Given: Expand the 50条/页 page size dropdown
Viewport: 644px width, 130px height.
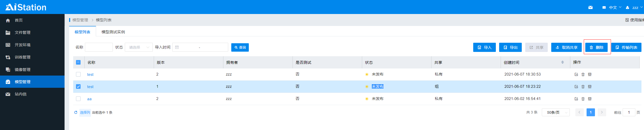Looking at the screenshot, I should pyautogui.click(x=556, y=112).
